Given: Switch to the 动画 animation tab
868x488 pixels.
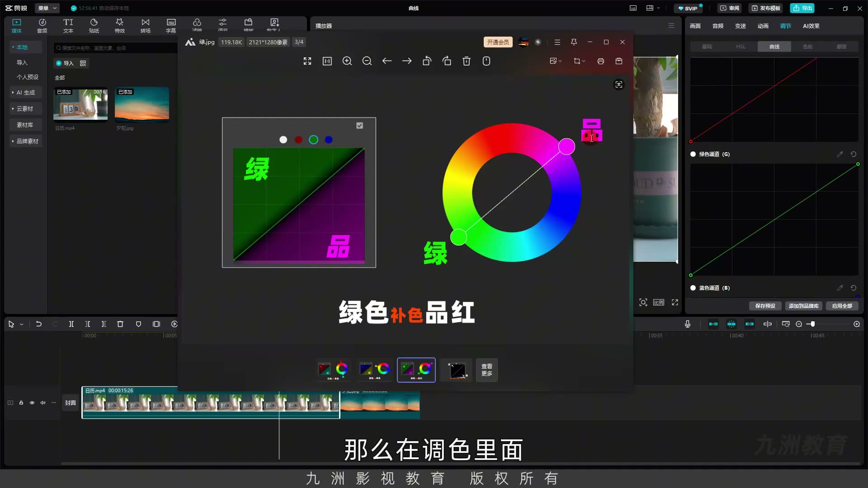Looking at the screenshot, I should (x=763, y=26).
